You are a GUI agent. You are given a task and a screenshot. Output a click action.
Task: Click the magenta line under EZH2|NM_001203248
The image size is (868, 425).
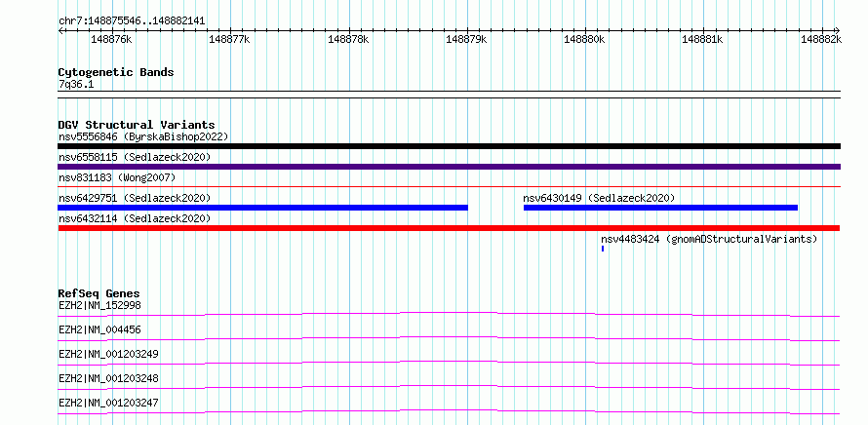[449, 387]
